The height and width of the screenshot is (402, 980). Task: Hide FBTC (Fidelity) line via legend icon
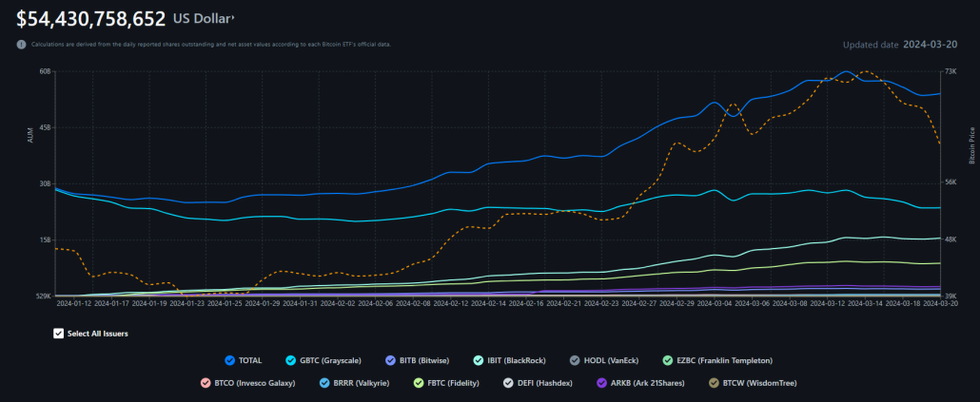tap(420, 383)
